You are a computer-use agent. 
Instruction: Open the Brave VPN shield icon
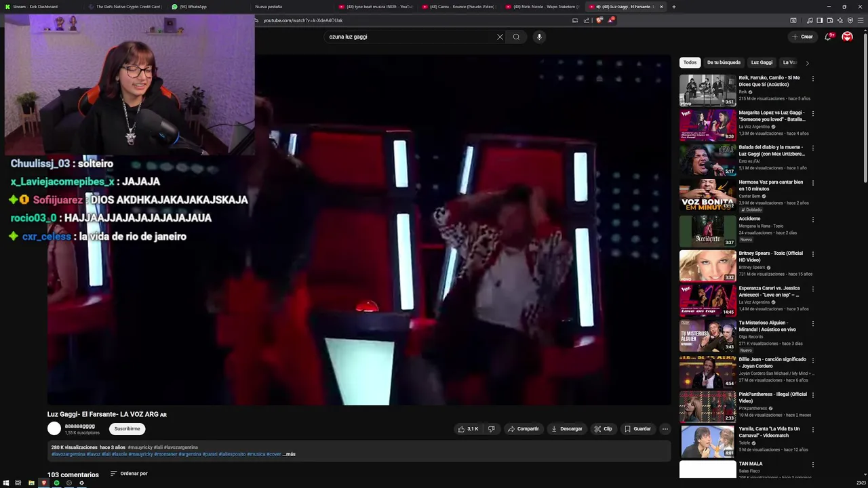coord(850,20)
